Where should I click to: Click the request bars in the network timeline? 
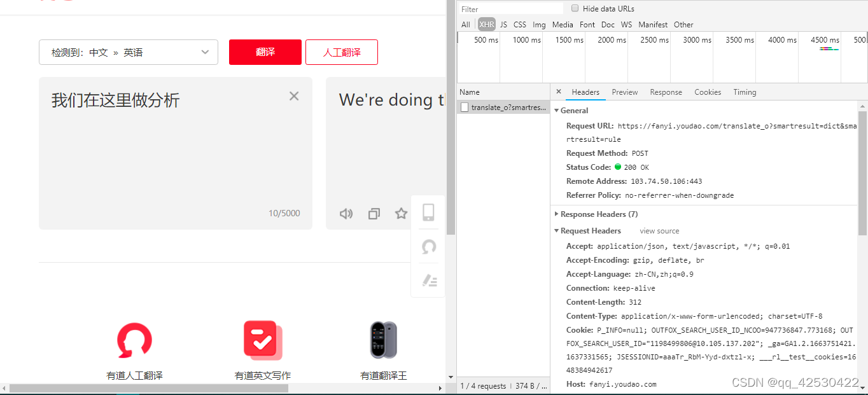[x=829, y=48]
